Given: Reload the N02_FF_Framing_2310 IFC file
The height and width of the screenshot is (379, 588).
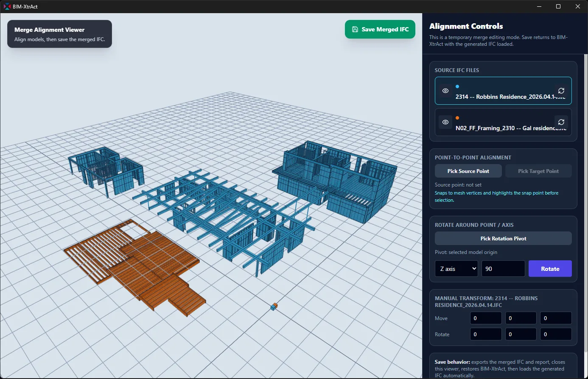Looking at the screenshot, I should coord(561,122).
